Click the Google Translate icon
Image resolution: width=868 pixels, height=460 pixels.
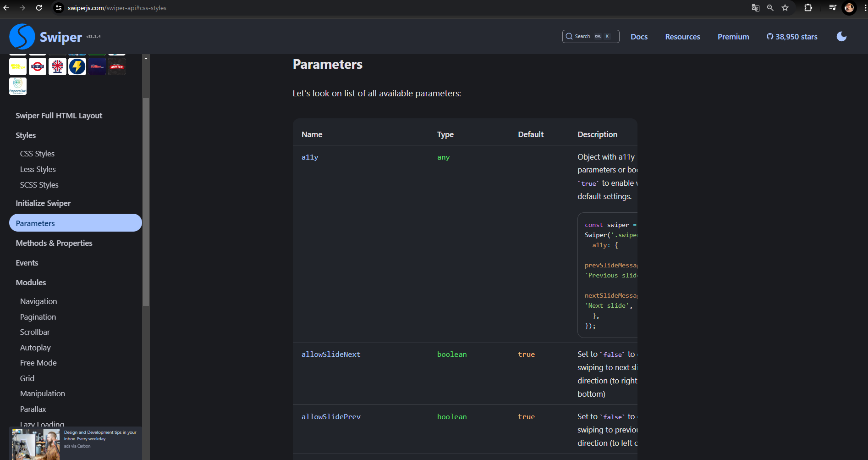(756, 8)
